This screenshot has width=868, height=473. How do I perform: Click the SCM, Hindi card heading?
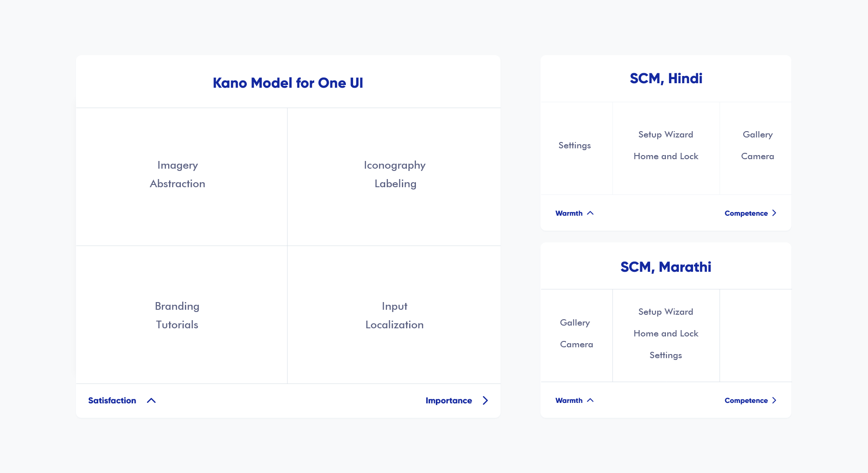coord(666,78)
